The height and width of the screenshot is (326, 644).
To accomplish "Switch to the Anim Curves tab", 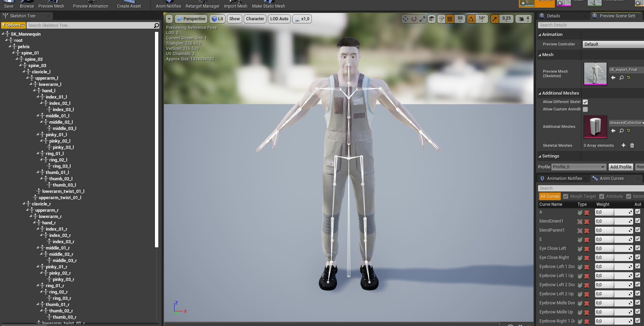I will coord(613,178).
